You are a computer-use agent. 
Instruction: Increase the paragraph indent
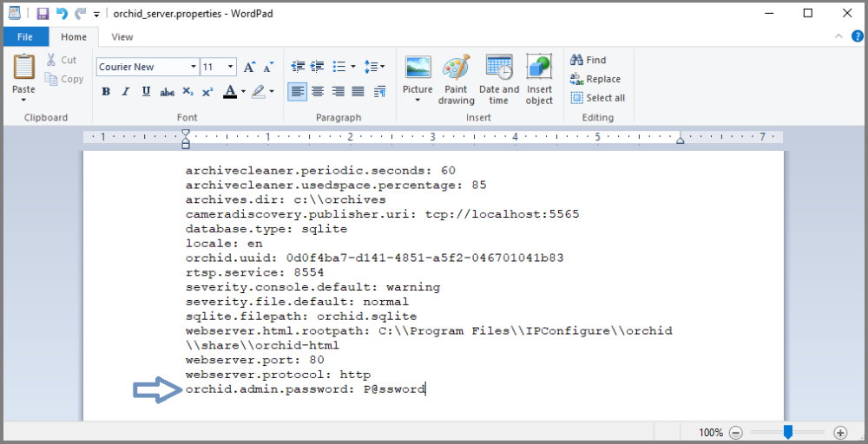[x=317, y=67]
